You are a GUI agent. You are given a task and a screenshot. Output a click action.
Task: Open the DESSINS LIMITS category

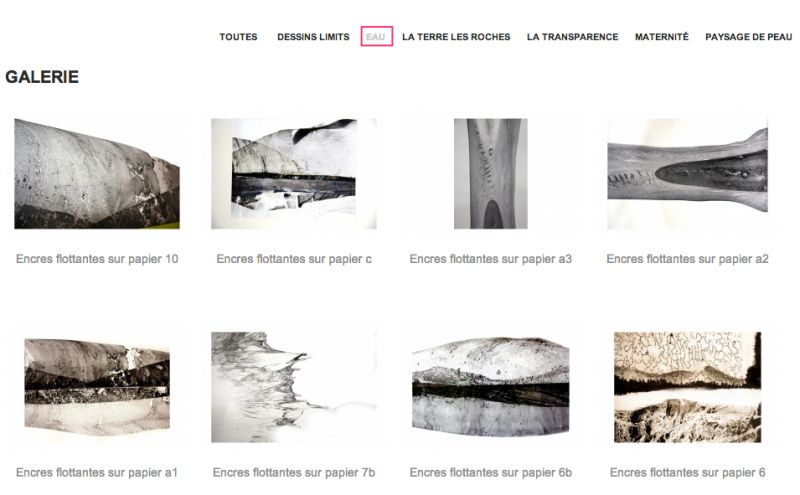(x=313, y=37)
